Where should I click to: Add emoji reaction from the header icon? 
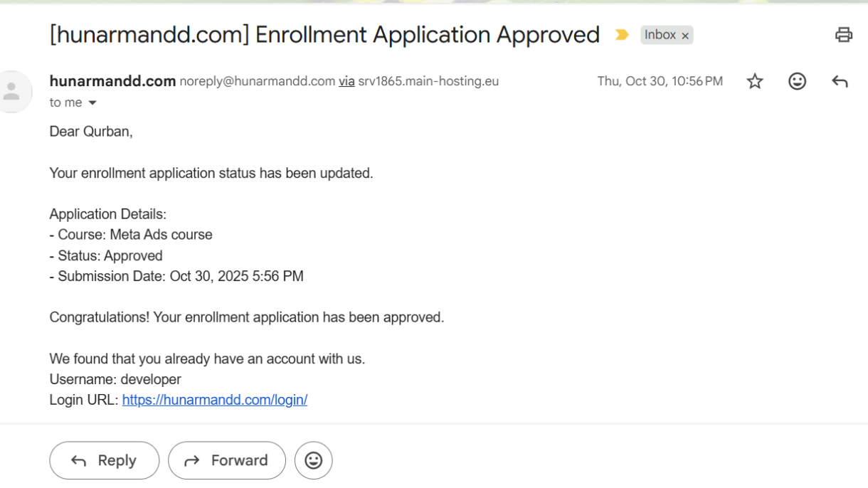click(798, 82)
